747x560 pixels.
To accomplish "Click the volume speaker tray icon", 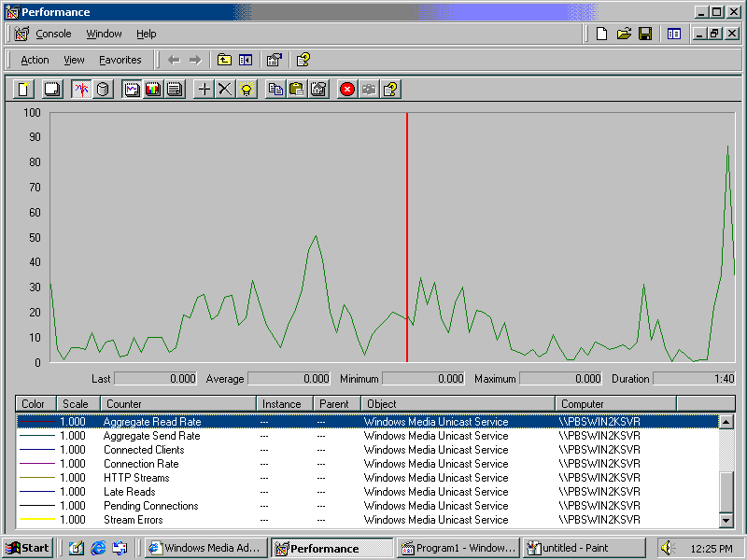I will point(668,548).
